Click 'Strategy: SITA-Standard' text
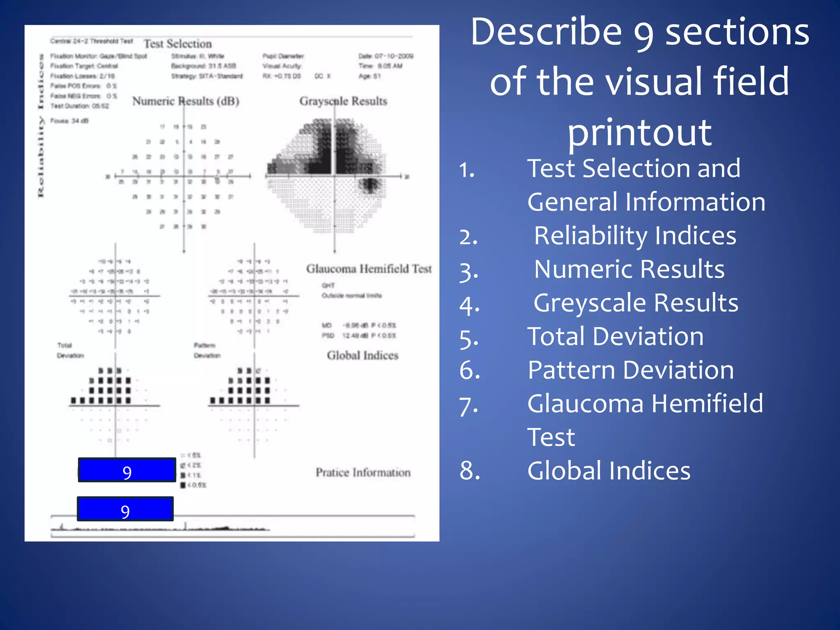840x630 pixels. click(207, 76)
